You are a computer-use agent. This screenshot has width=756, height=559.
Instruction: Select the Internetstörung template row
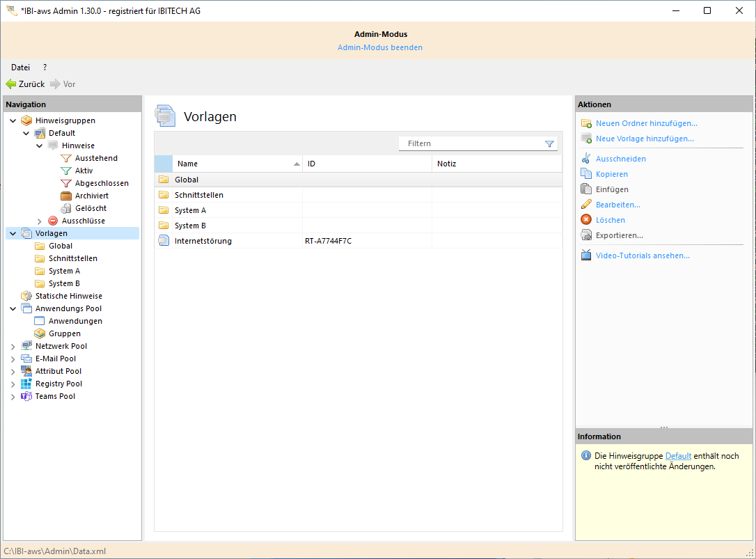[203, 241]
